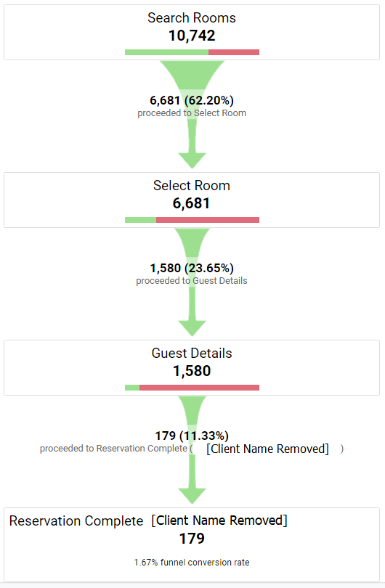Click the Search Rooms step title
The width and height of the screenshot is (385, 588).
click(191, 18)
